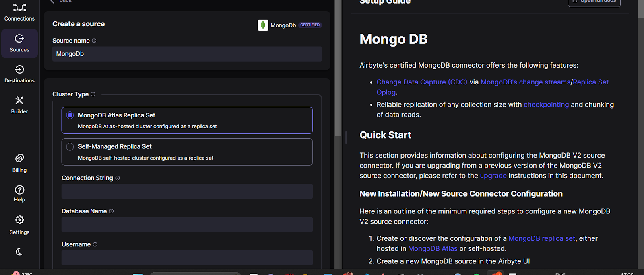
Task: Click the setup guide scrollbar
Action: click(641, 9)
